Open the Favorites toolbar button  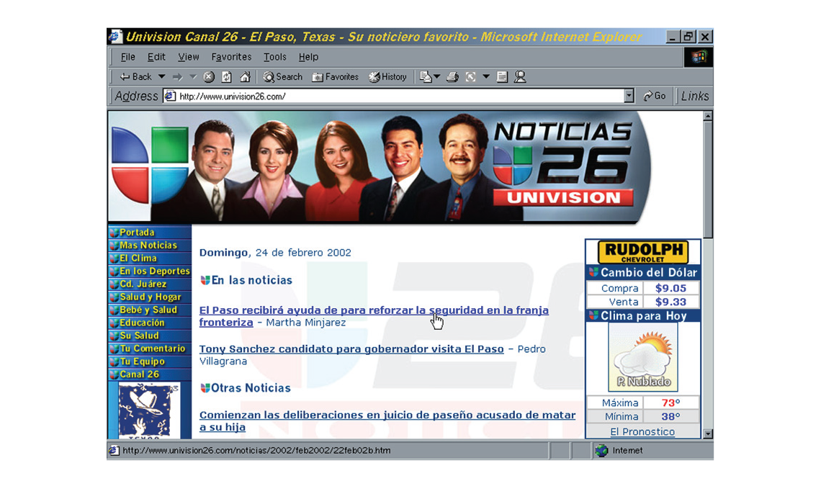(x=335, y=77)
